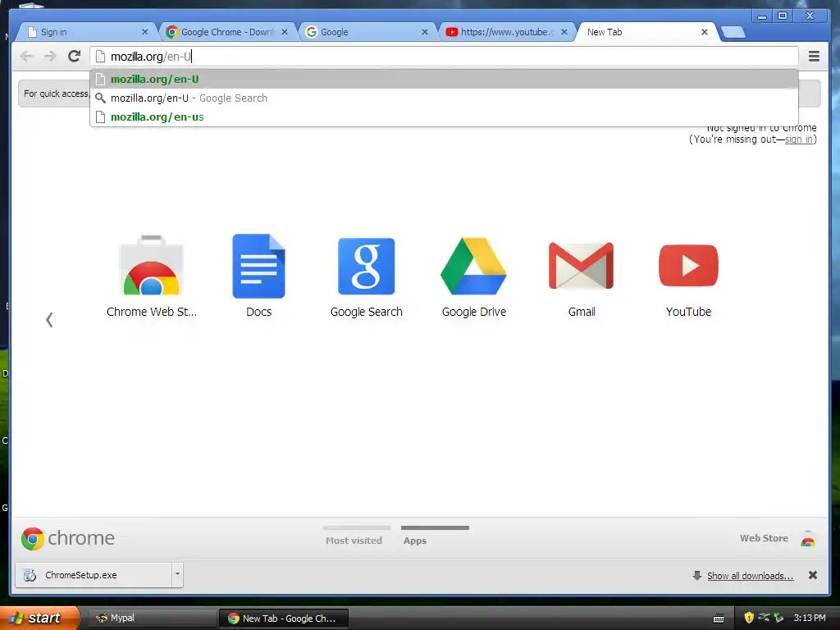840x630 pixels.
Task: Close the YouTube tab
Action: [564, 32]
